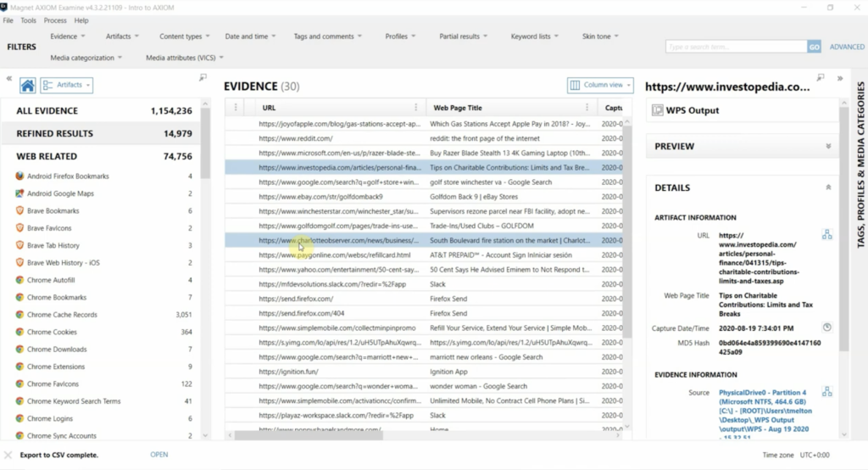This screenshot has width=868, height=470.
Task: Open URL connections icon in details
Action: click(x=827, y=234)
